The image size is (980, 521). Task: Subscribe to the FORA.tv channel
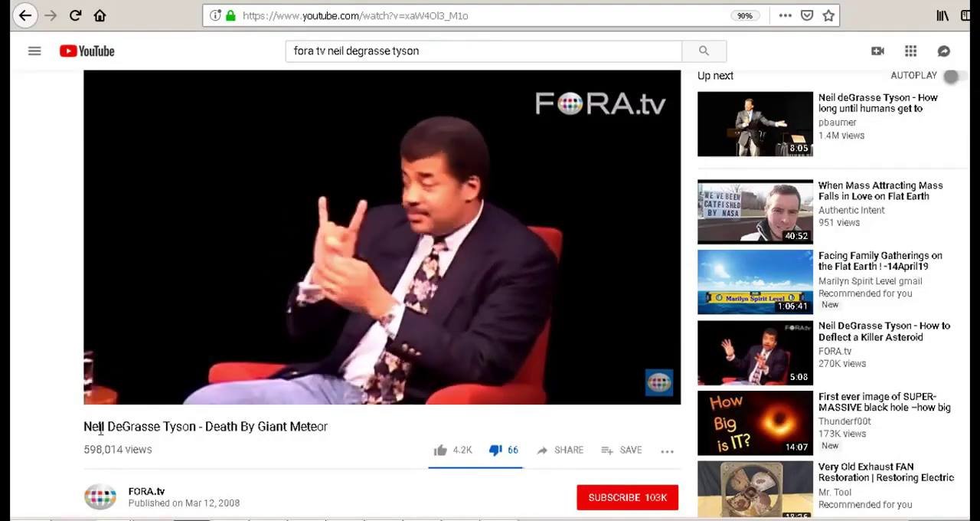coord(627,497)
